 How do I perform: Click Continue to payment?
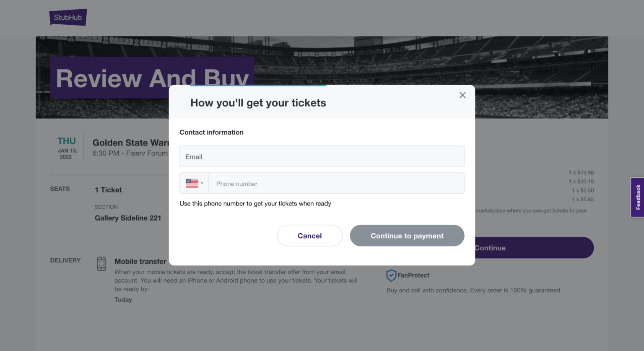click(407, 236)
